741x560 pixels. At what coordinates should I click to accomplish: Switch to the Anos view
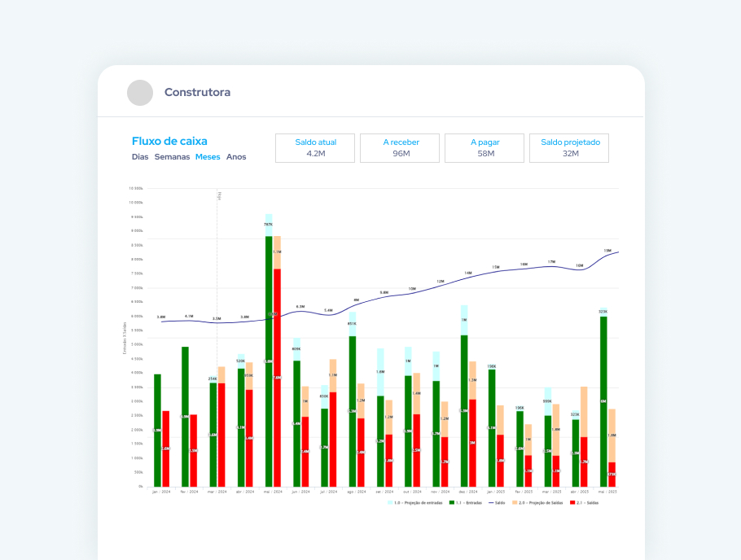tap(236, 157)
